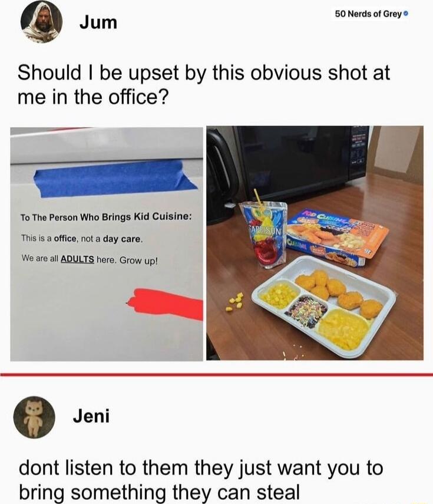Click the username Jum
This screenshot has height=504, width=433.
click(x=98, y=22)
